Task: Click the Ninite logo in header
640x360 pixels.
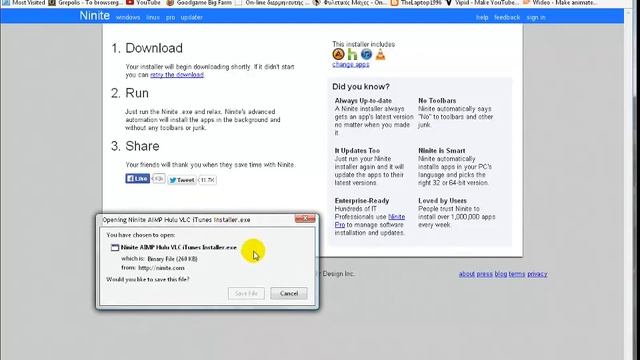Action: click(x=94, y=16)
